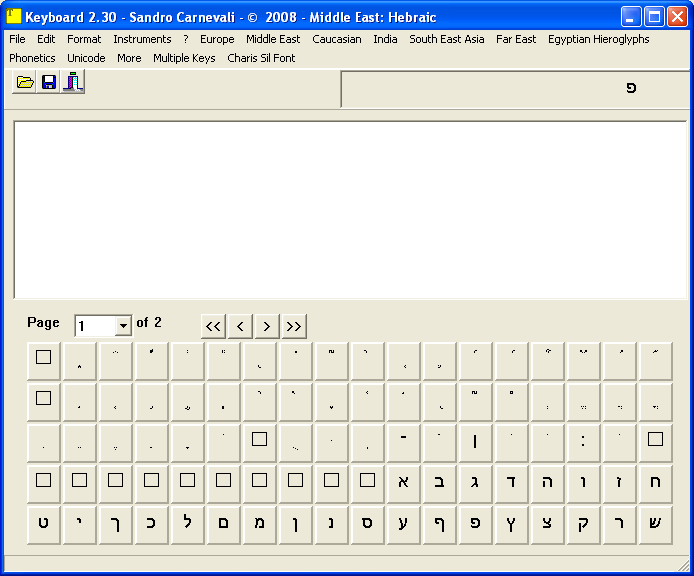Open the India menu
694x576 pixels.
(385, 39)
